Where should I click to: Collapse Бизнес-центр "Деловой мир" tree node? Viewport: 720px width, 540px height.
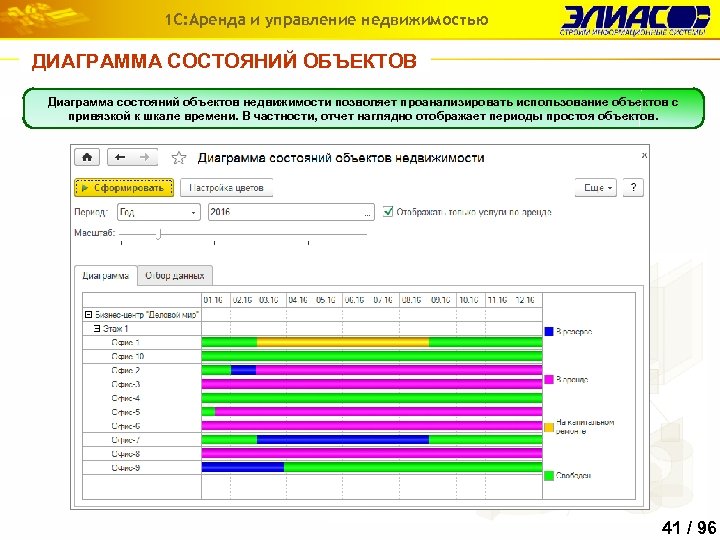[x=89, y=315]
